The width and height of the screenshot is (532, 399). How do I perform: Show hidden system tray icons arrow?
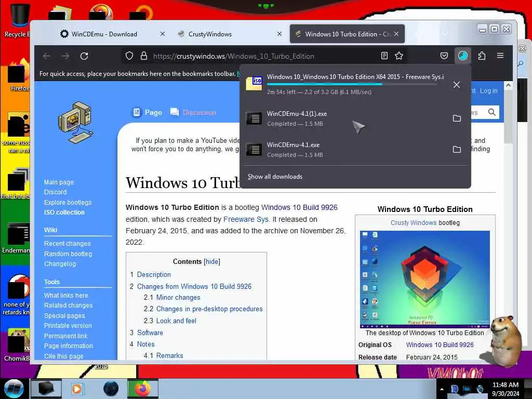click(442, 389)
